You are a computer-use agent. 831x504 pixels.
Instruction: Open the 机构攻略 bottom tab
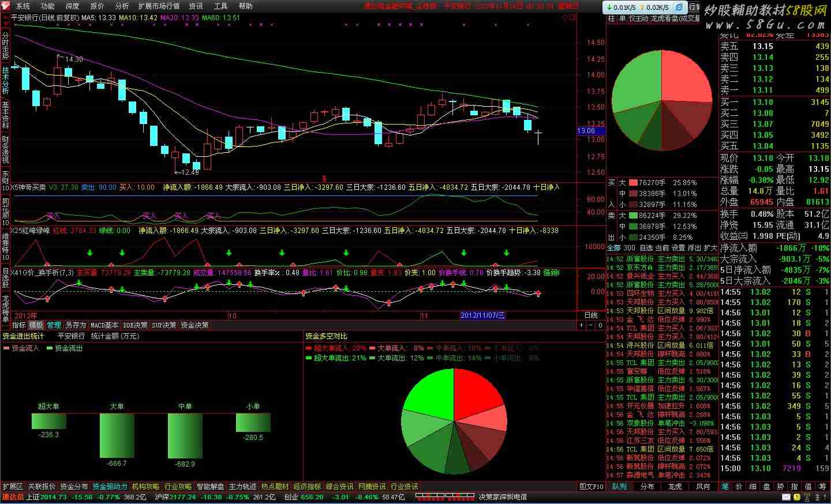pos(145,487)
